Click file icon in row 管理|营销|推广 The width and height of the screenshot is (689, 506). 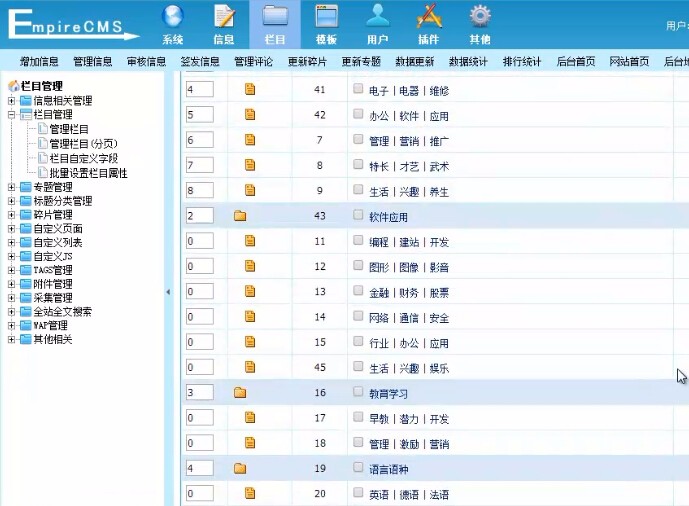click(x=250, y=140)
